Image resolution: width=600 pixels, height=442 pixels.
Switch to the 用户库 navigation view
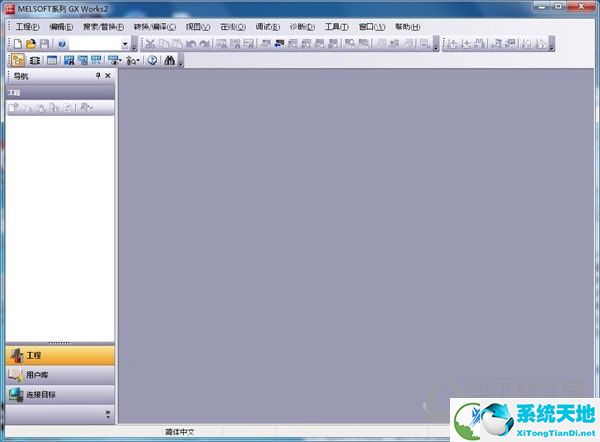click(60, 375)
